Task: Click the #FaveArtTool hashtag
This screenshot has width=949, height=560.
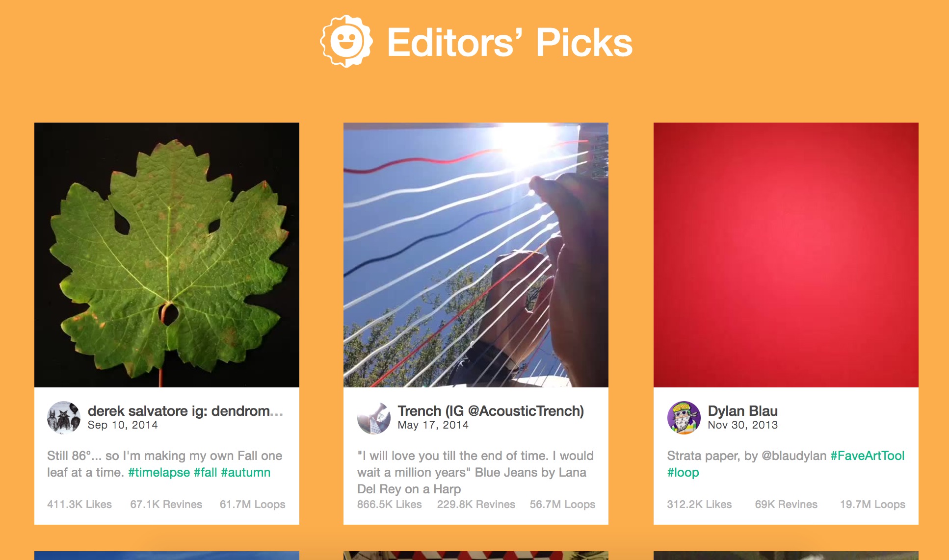Action: [867, 456]
